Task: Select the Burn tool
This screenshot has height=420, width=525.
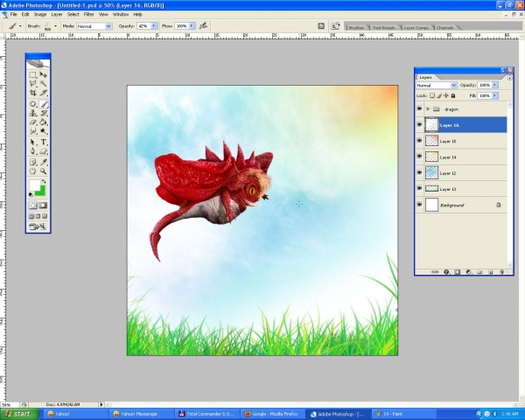Action: pyautogui.click(x=44, y=131)
